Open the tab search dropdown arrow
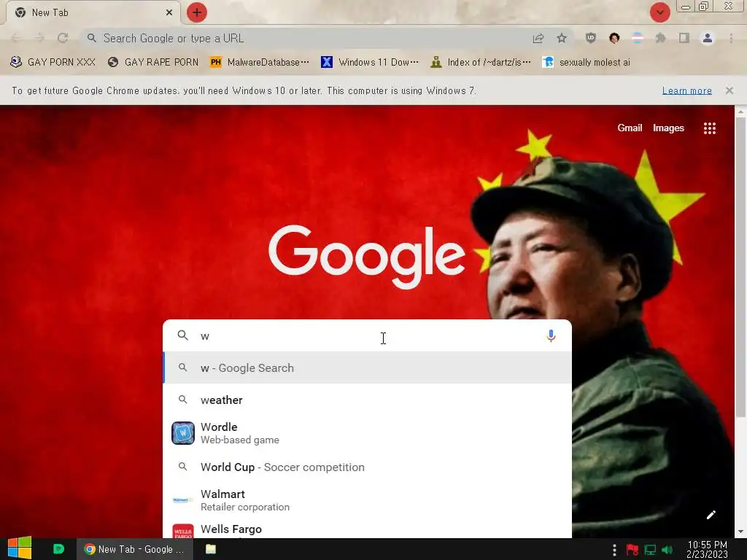Screen dimensions: 747x560 coord(659,12)
